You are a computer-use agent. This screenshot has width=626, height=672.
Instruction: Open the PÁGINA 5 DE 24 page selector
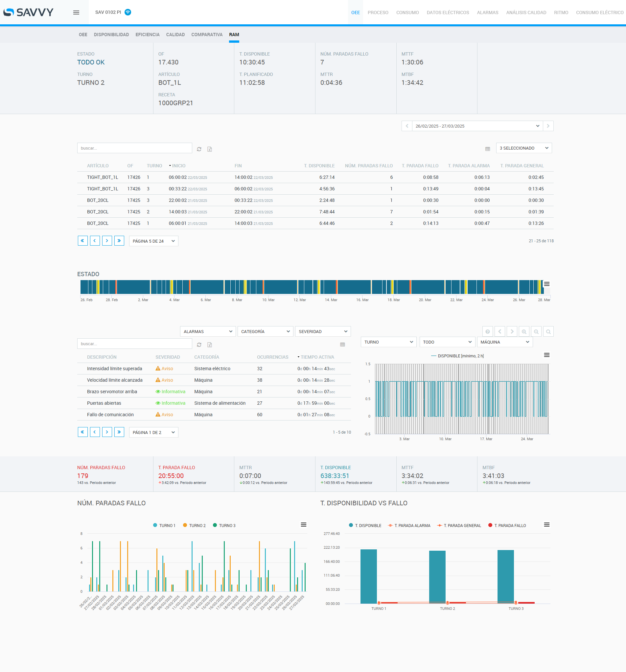[153, 241]
